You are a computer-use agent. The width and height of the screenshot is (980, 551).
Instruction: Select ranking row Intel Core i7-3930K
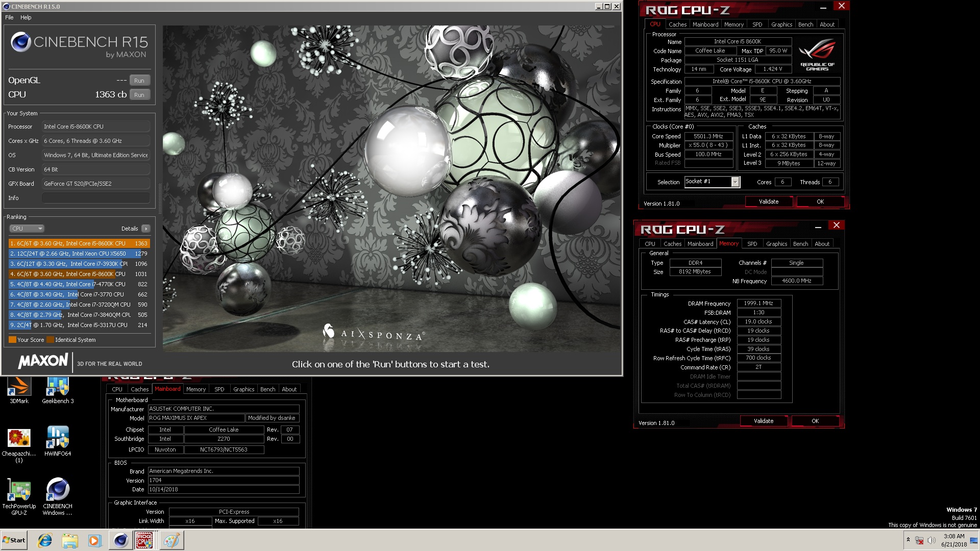[79, 264]
